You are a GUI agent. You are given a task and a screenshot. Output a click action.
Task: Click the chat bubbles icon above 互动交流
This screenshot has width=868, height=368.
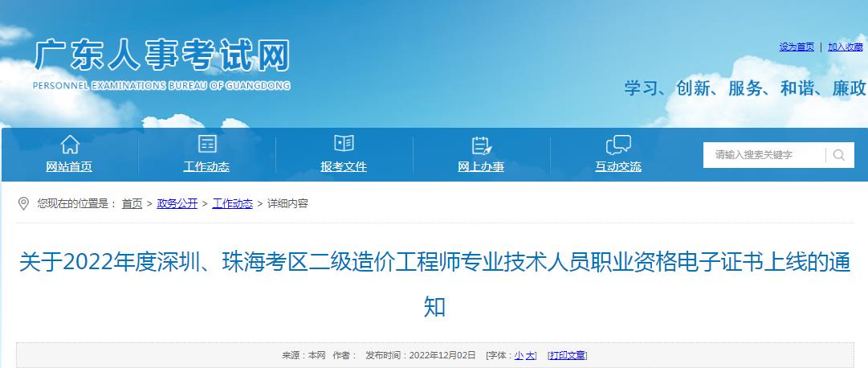617,145
